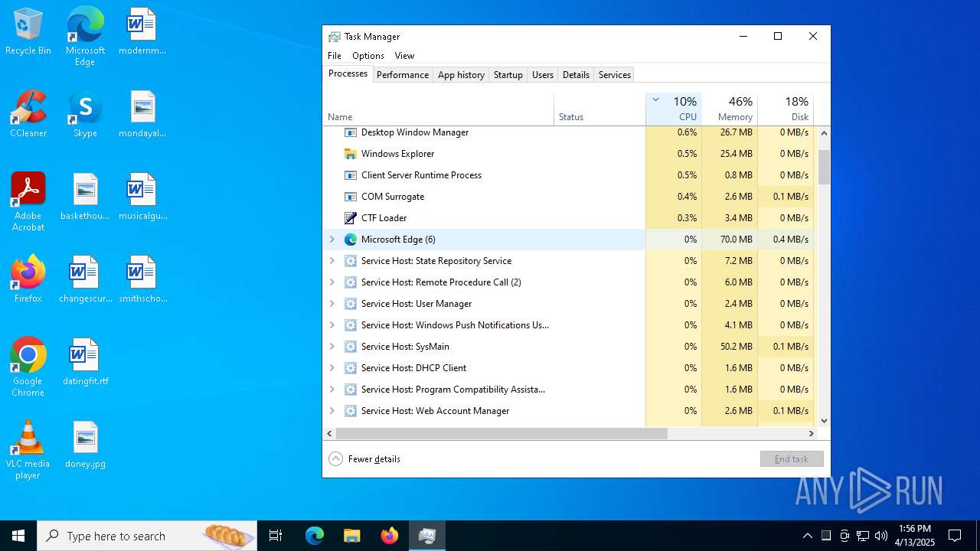Open Skype desktop shortcut
The width and height of the screenshot is (980, 551).
coord(85,115)
